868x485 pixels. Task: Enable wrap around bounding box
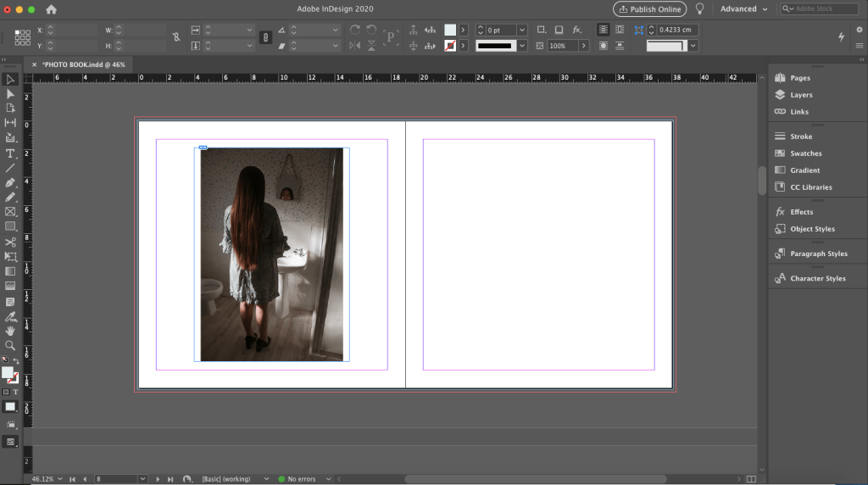(620, 30)
